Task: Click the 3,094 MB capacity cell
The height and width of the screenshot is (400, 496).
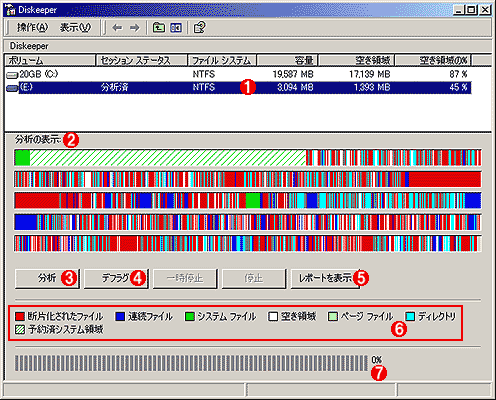Action: (x=295, y=88)
